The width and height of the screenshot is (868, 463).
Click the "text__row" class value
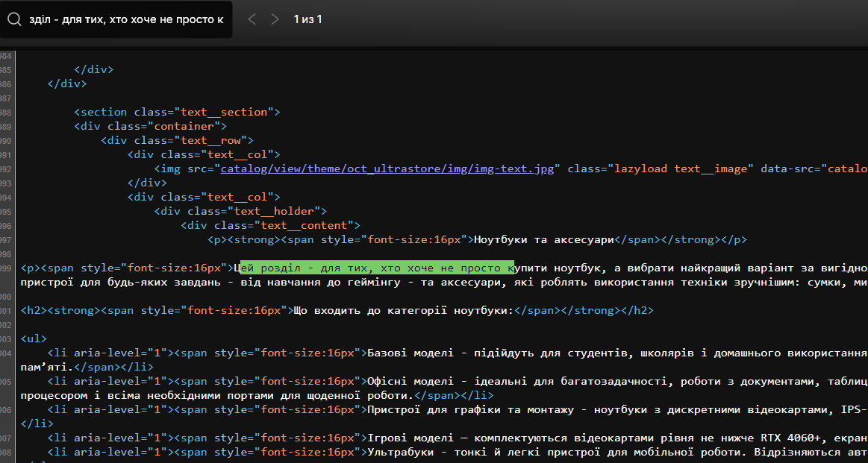(210, 140)
